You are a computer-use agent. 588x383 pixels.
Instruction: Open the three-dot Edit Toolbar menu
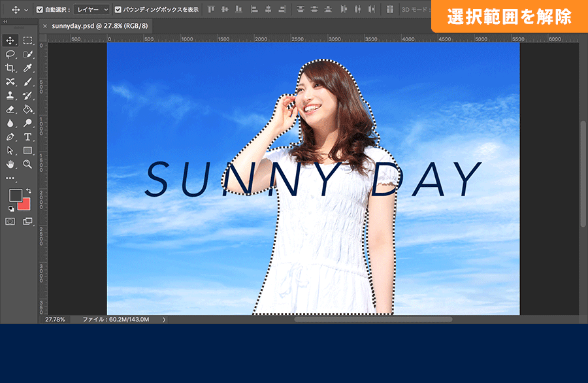tap(10, 178)
